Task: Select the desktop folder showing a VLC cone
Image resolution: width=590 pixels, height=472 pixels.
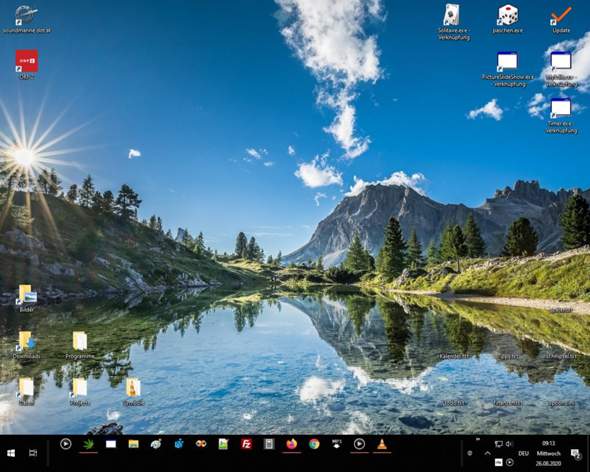Action: pyautogui.click(x=133, y=392)
